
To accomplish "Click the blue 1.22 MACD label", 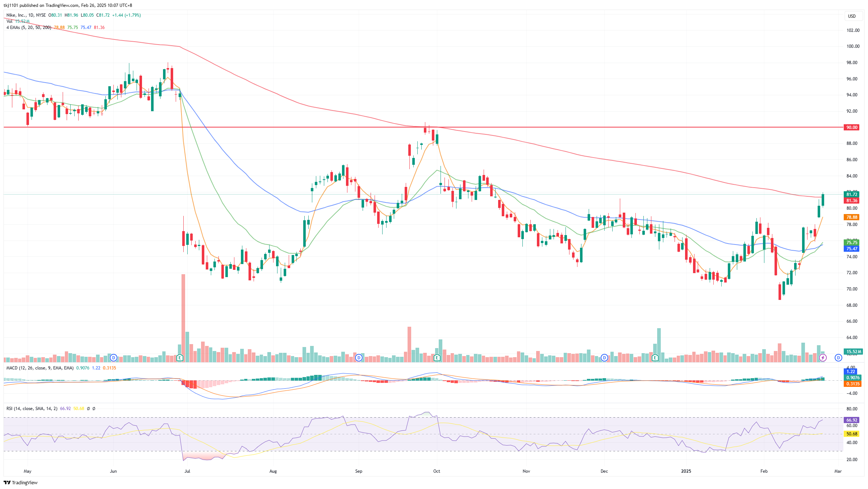I will (x=851, y=372).
